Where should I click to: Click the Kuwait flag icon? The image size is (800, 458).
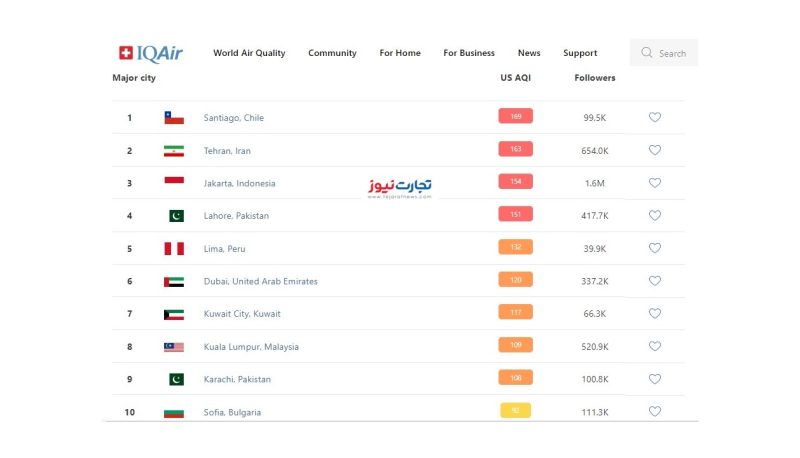(174, 314)
